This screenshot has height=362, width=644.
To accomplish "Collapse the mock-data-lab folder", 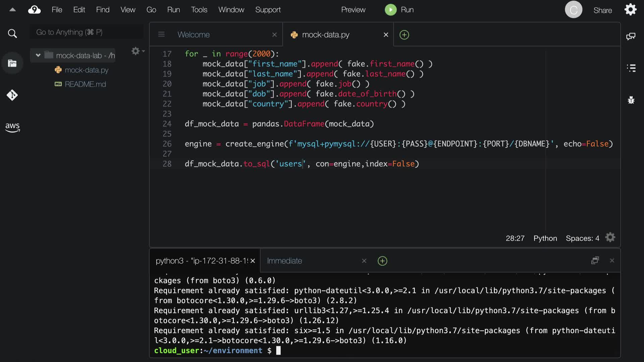I will click(38, 55).
